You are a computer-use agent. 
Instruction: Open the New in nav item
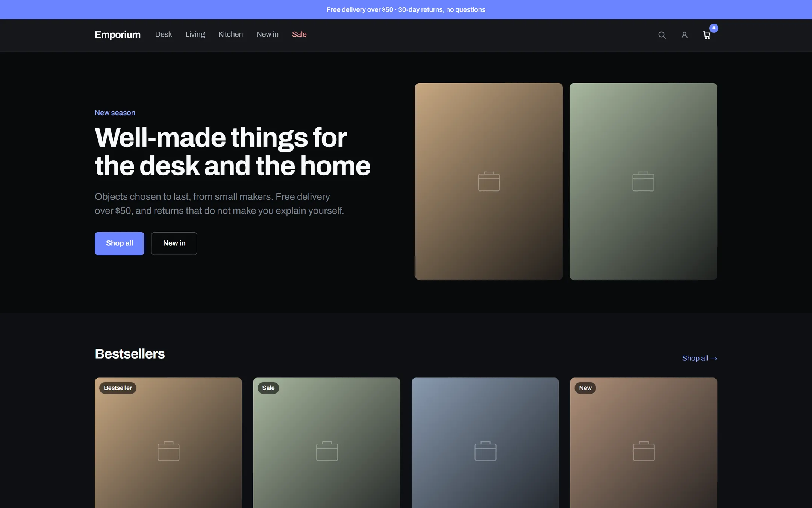pos(268,34)
